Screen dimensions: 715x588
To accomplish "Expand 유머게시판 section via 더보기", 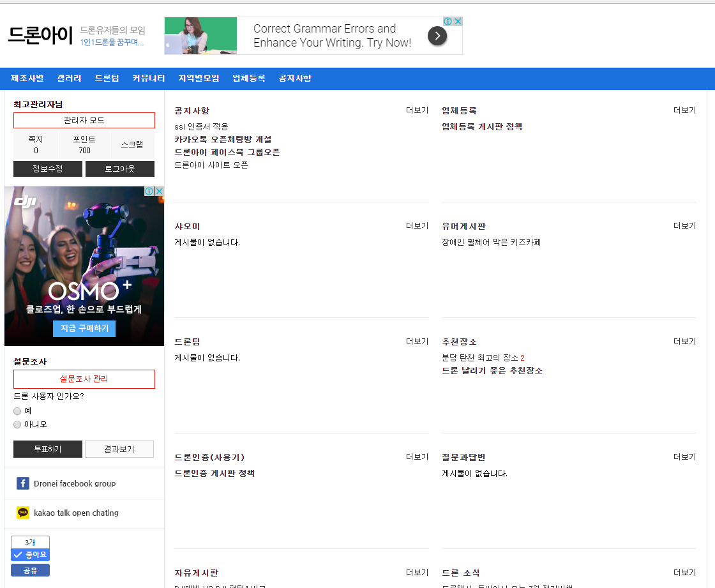I will click(684, 226).
